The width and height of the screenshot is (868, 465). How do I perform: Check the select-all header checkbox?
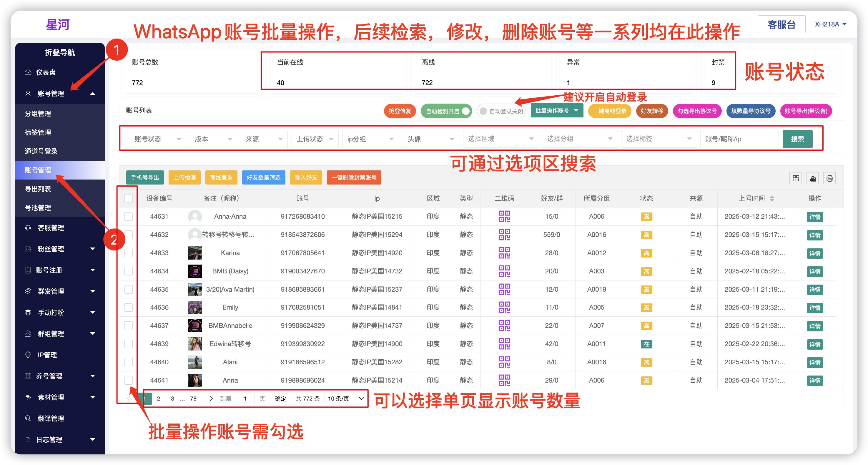(128, 198)
